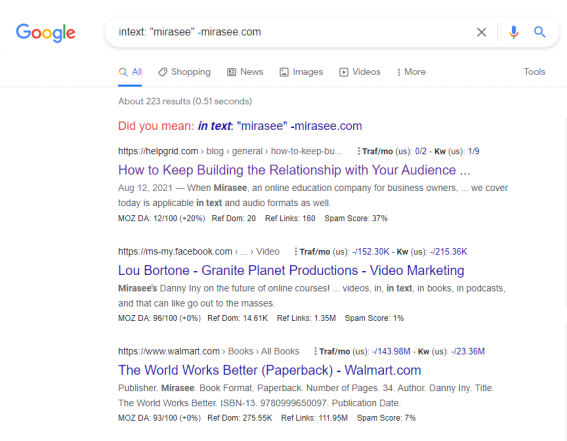Click inside the search query input field
Screen dimensions: 567x441
coord(289,32)
